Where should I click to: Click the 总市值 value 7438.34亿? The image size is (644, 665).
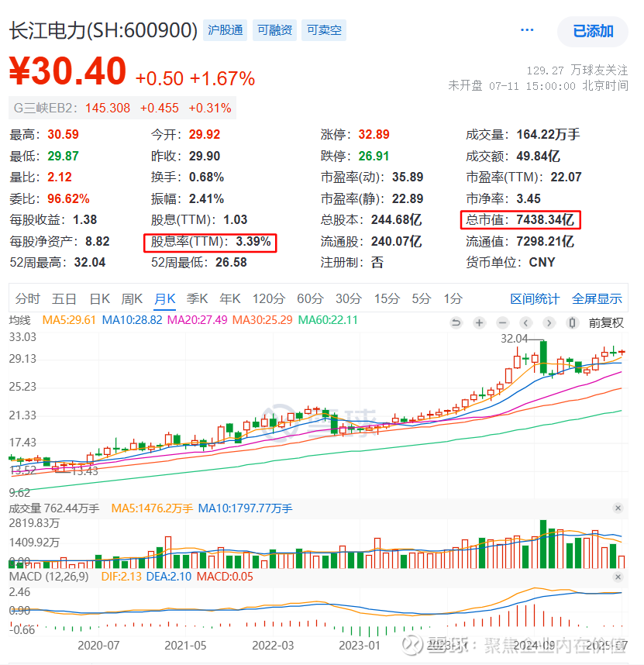[x=546, y=219]
